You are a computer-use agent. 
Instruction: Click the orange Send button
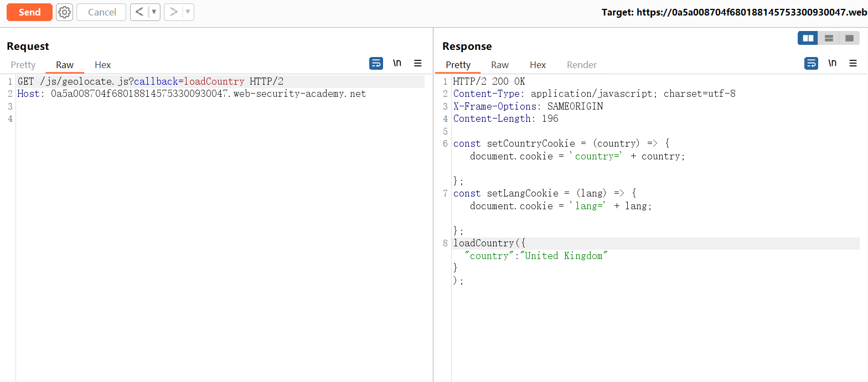pos(29,12)
